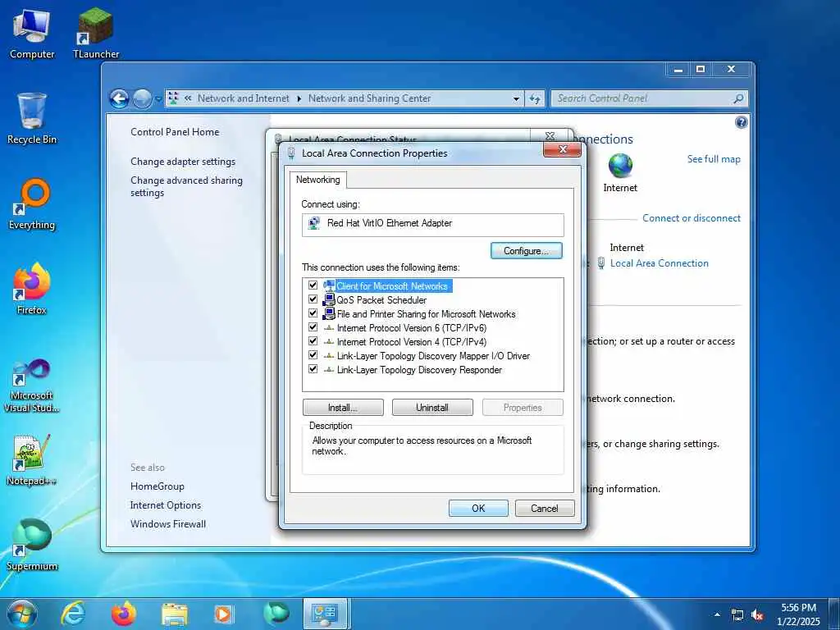The width and height of the screenshot is (840, 630).
Task: Expand the double-chevron breadcrumb root menu
Action: tap(188, 98)
